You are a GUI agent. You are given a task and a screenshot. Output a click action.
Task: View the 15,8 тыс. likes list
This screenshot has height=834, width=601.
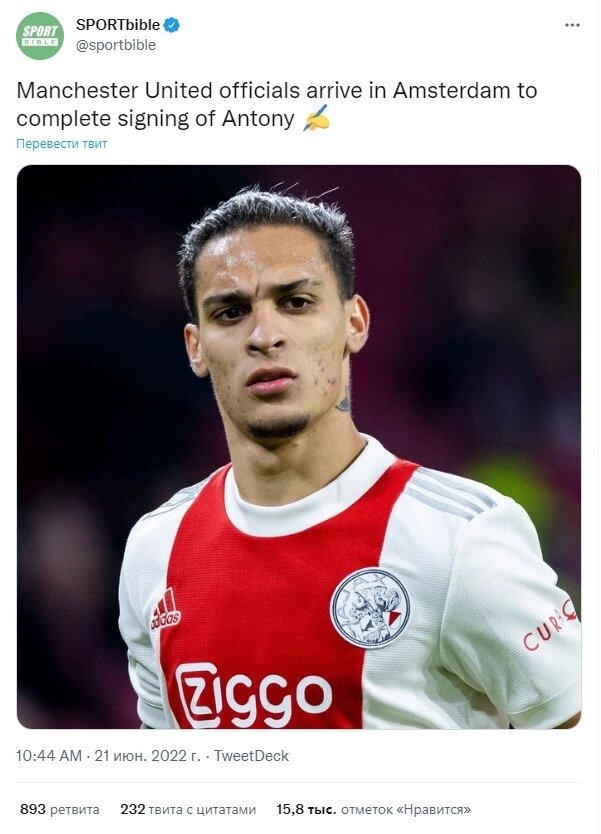click(373, 810)
